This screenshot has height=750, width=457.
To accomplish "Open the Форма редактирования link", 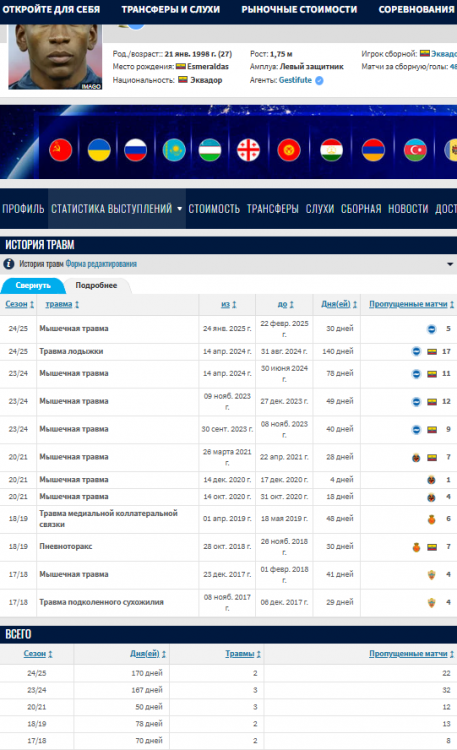I will tap(101, 264).
